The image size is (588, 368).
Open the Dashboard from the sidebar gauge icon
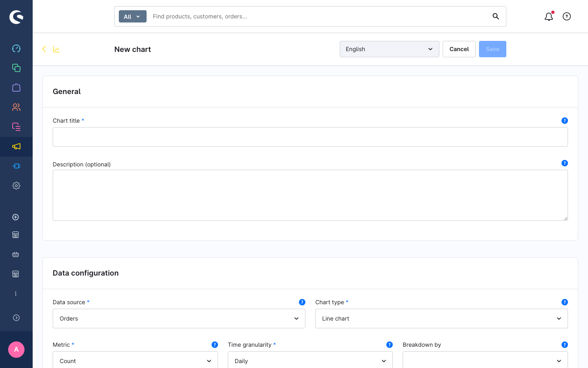coord(16,48)
